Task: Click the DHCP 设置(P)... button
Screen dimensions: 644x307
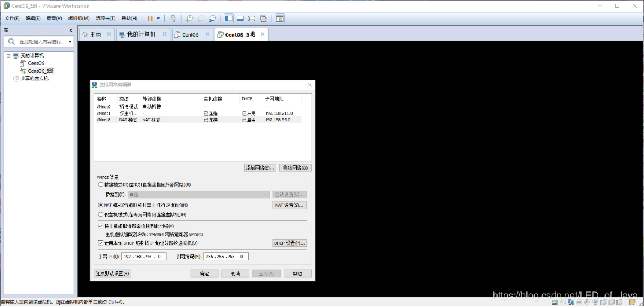Action: (290, 243)
